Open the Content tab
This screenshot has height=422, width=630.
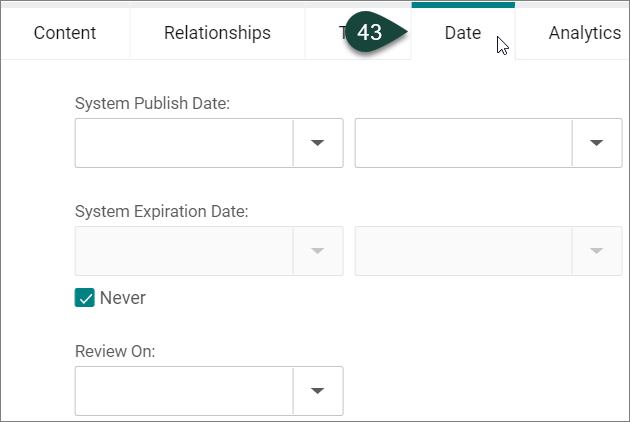65,33
